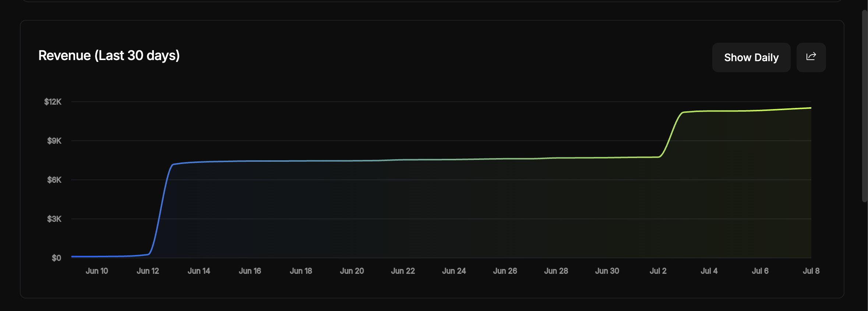Click the Jun 26 x-axis label

click(x=505, y=271)
